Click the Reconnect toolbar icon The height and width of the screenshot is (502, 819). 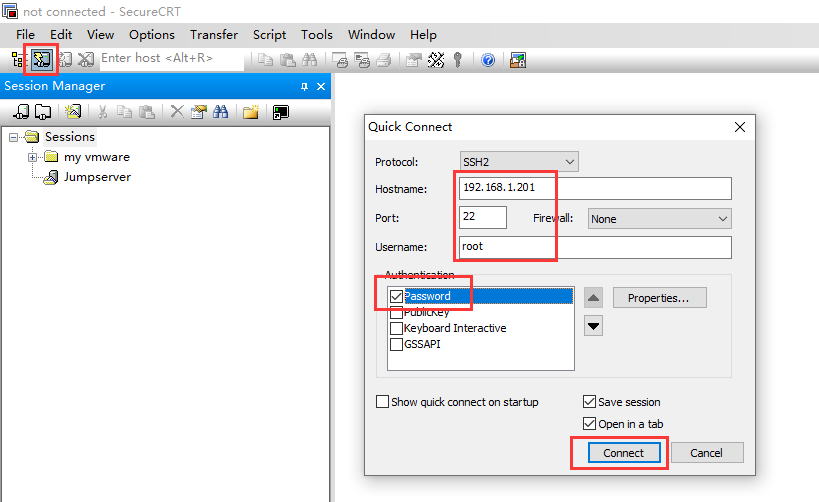(x=65, y=60)
